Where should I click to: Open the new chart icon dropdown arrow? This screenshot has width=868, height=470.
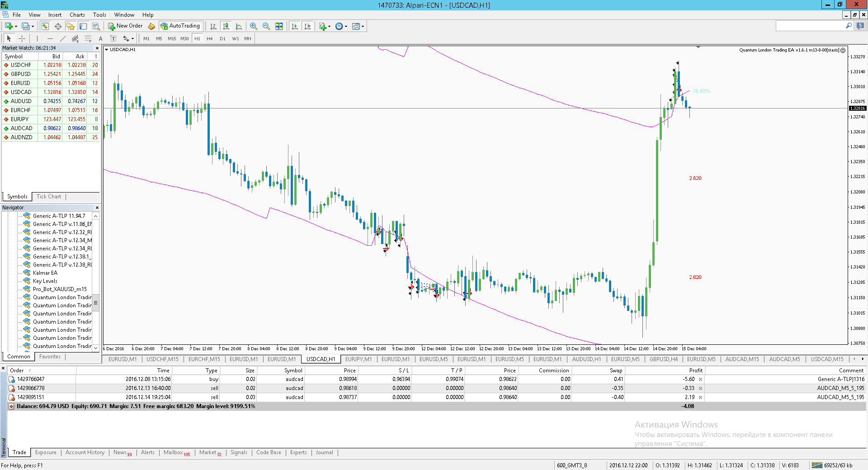[x=16, y=26]
